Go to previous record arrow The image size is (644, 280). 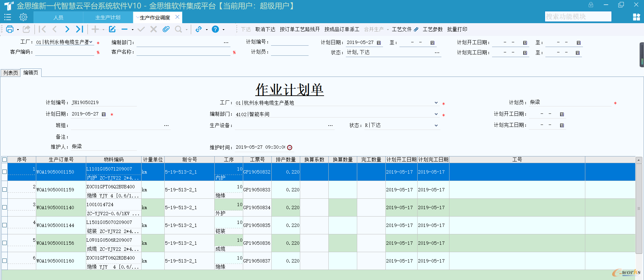(55, 29)
